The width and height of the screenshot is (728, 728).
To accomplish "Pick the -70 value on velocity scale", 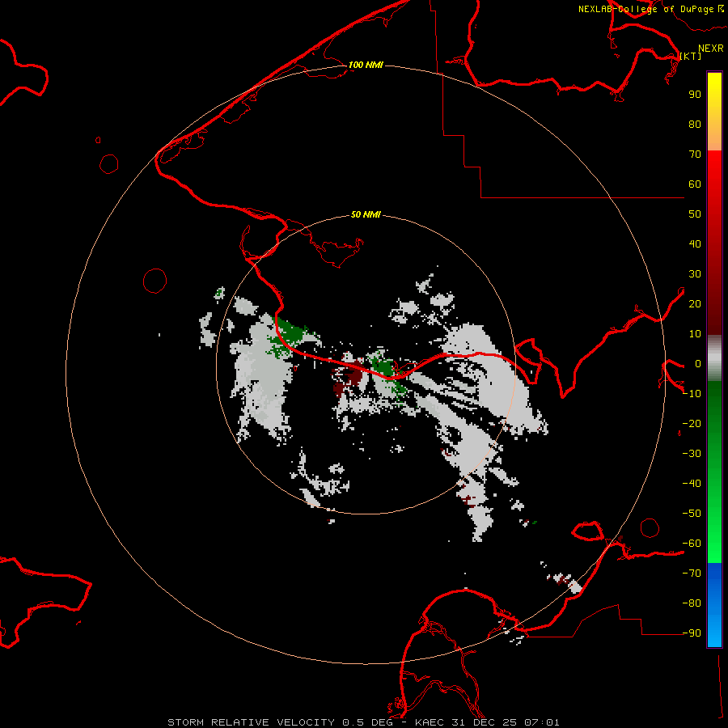I will pyautogui.click(x=692, y=574).
